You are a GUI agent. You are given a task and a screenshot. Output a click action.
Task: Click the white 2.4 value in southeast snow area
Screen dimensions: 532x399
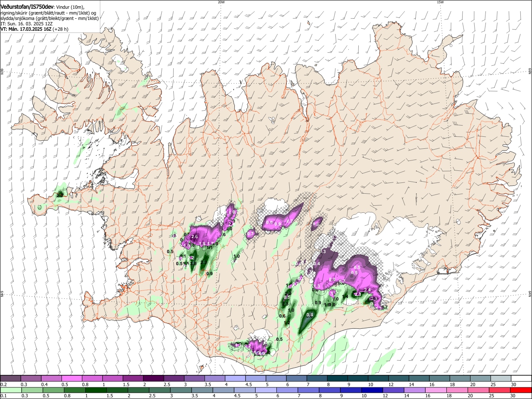(367, 290)
